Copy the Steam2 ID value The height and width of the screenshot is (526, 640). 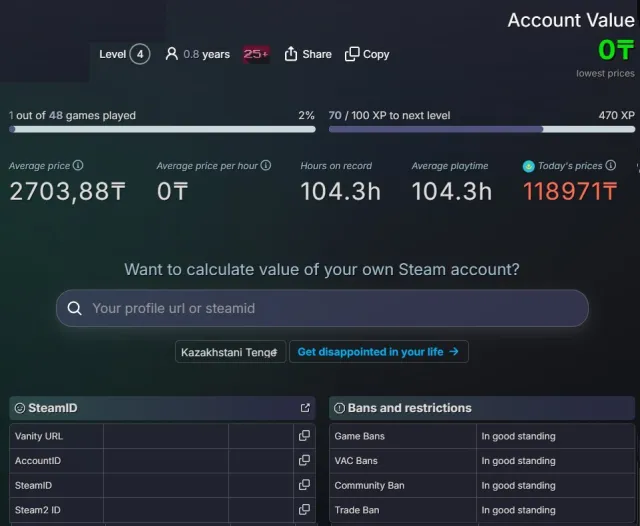tap(304, 510)
